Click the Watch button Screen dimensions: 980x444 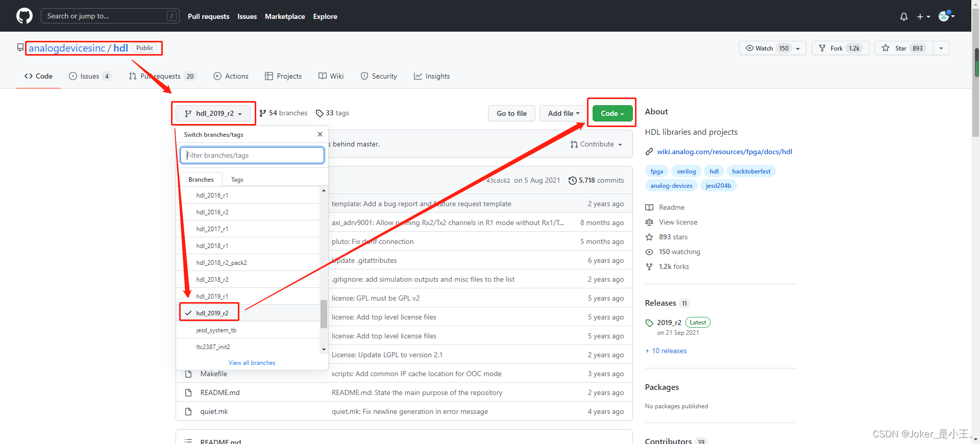coord(773,48)
